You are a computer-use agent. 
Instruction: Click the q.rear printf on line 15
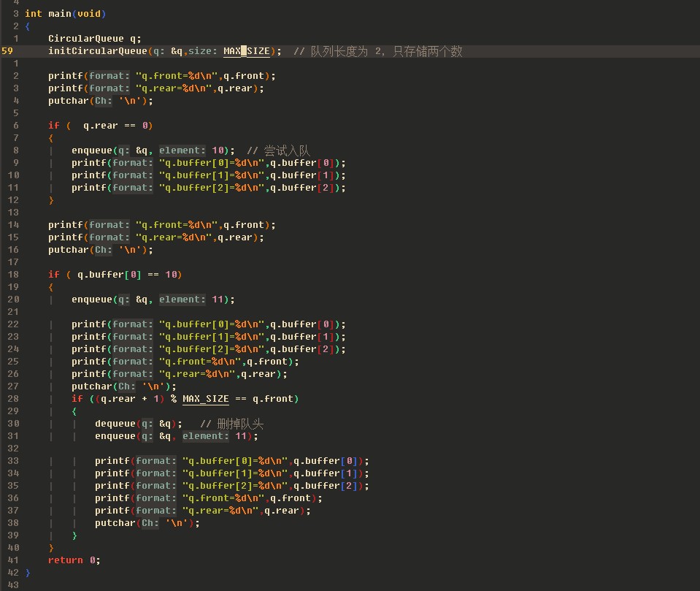coord(156,237)
